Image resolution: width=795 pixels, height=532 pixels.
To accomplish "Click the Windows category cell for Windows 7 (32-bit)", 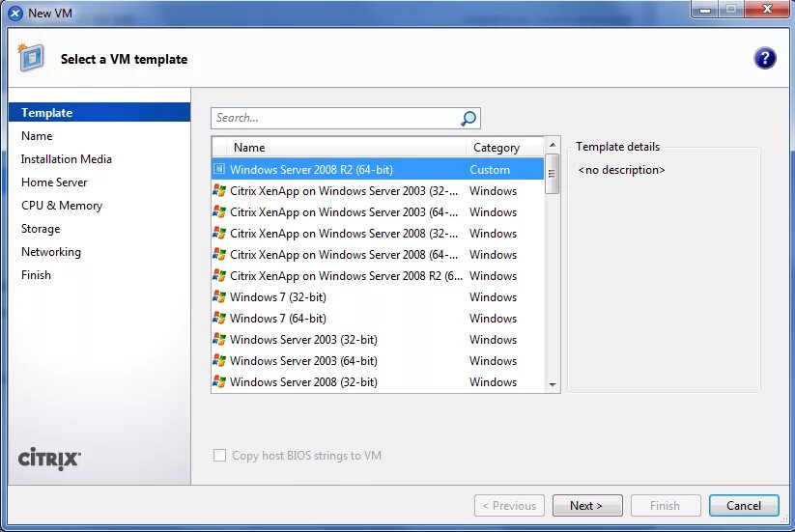I will click(494, 297).
